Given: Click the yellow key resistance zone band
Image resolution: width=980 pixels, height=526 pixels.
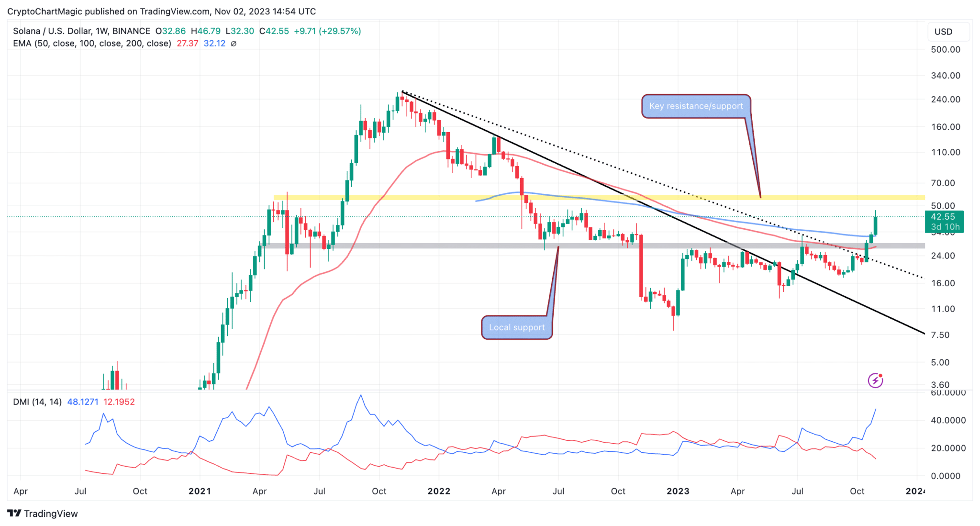Looking at the screenshot, I should [x=599, y=197].
